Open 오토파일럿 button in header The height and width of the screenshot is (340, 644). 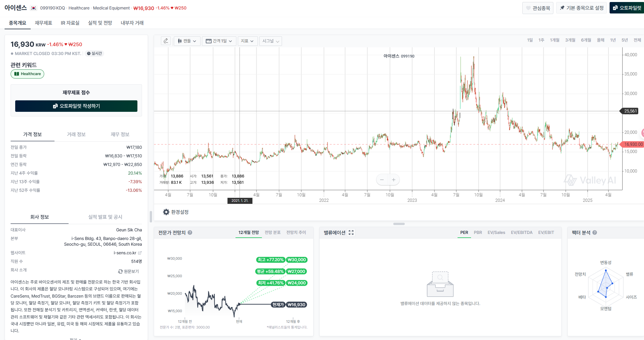pyautogui.click(x=627, y=8)
